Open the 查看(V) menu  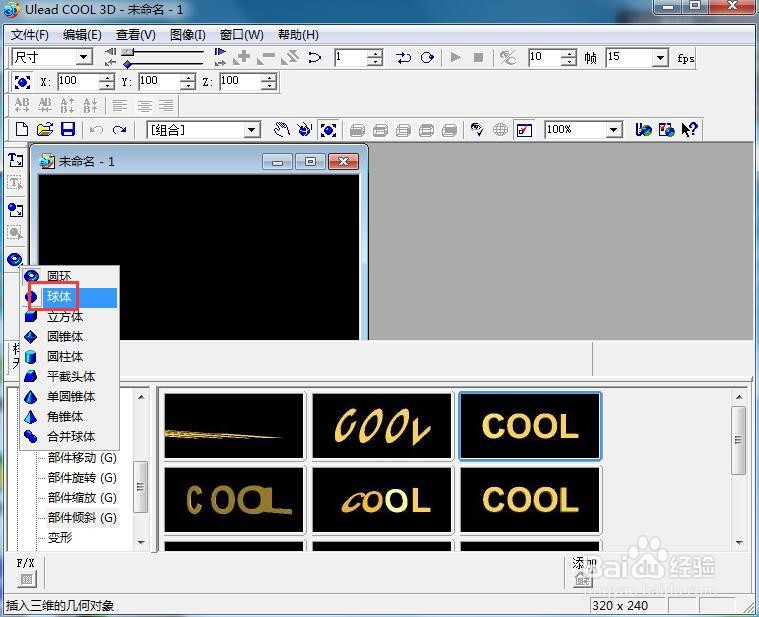pyautogui.click(x=136, y=35)
